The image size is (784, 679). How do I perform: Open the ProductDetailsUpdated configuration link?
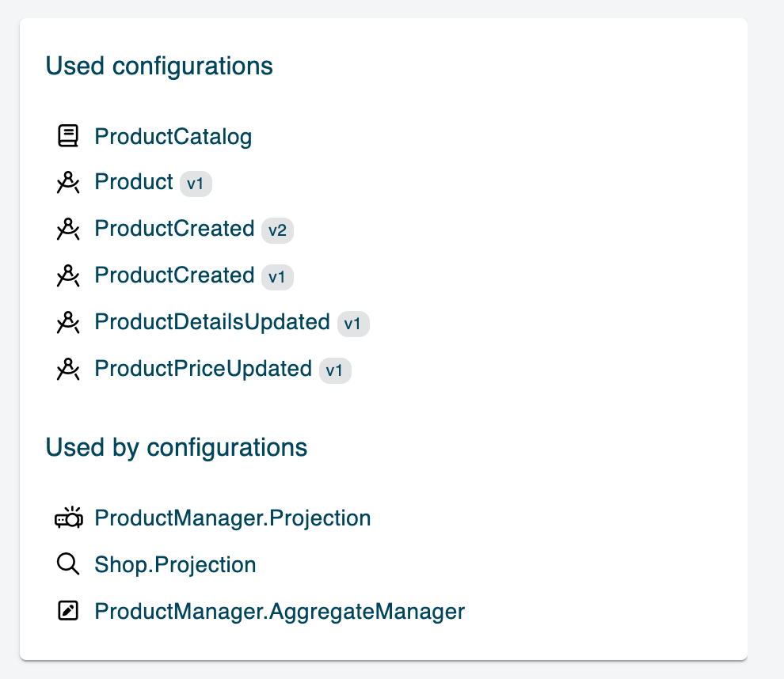pyautogui.click(x=211, y=322)
